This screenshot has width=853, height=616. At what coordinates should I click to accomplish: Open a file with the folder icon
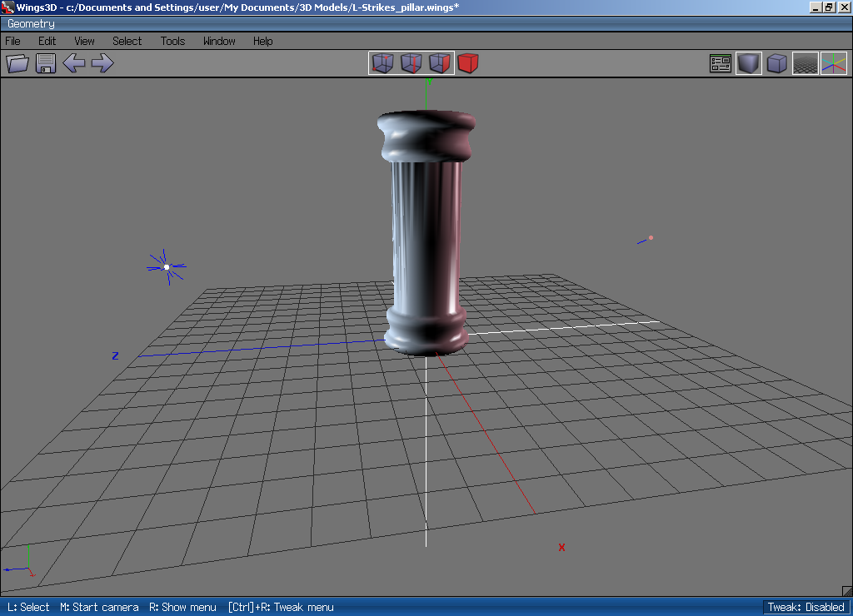click(17, 62)
